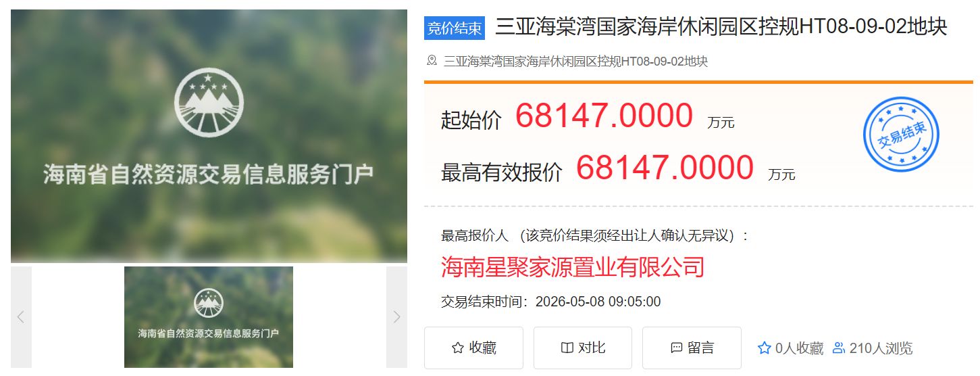Click the 收藏 favorite button
The width and height of the screenshot is (980, 376).
473,348
